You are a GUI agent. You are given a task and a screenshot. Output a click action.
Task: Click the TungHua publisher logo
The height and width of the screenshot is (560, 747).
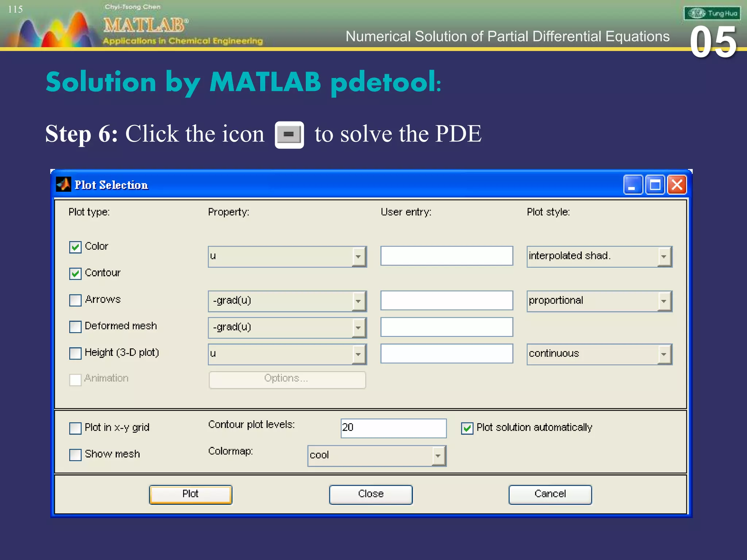[712, 13]
